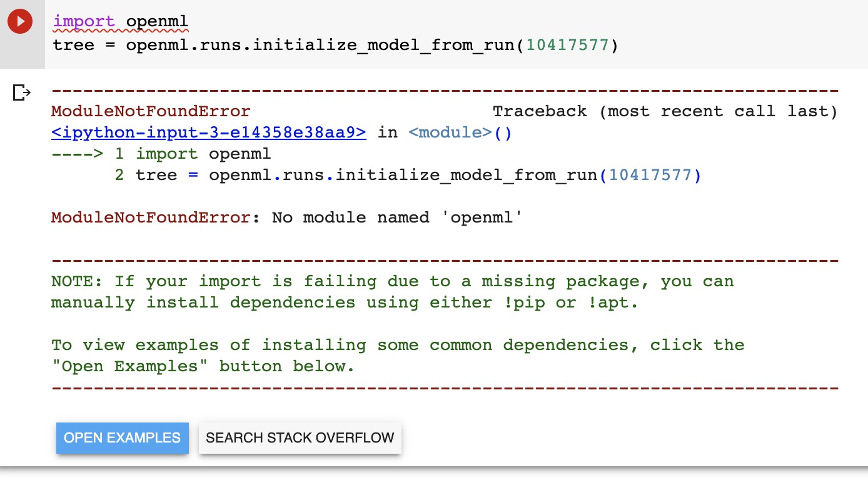Click the initialize_model_from_run code line in the cell
The image size is (868, 480).
[335, 46]
